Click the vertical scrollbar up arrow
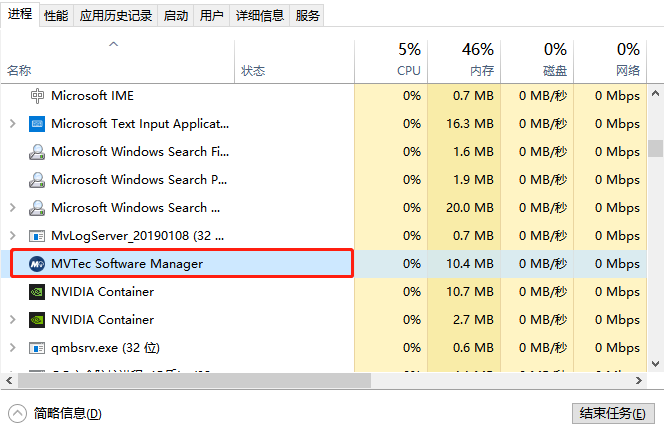The width and height of the screenshot is (664, 438). pyautogui.click(x=655, y=93)
